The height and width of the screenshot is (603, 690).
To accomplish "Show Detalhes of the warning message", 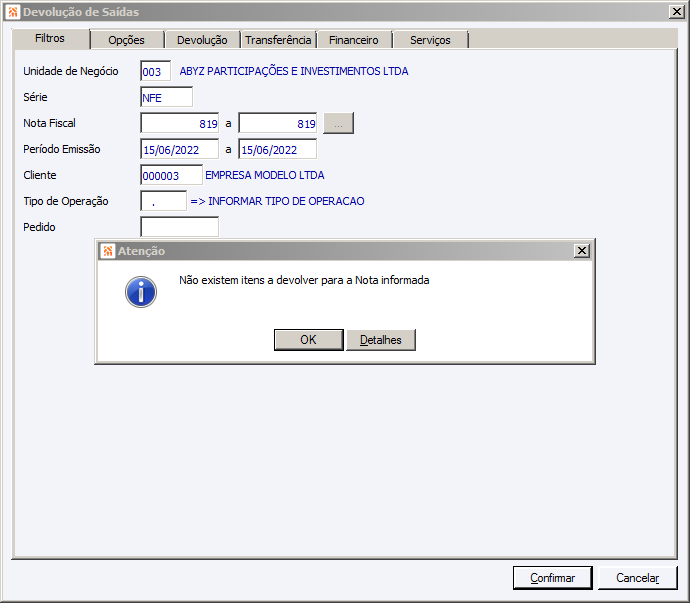I will click(381, 340).
